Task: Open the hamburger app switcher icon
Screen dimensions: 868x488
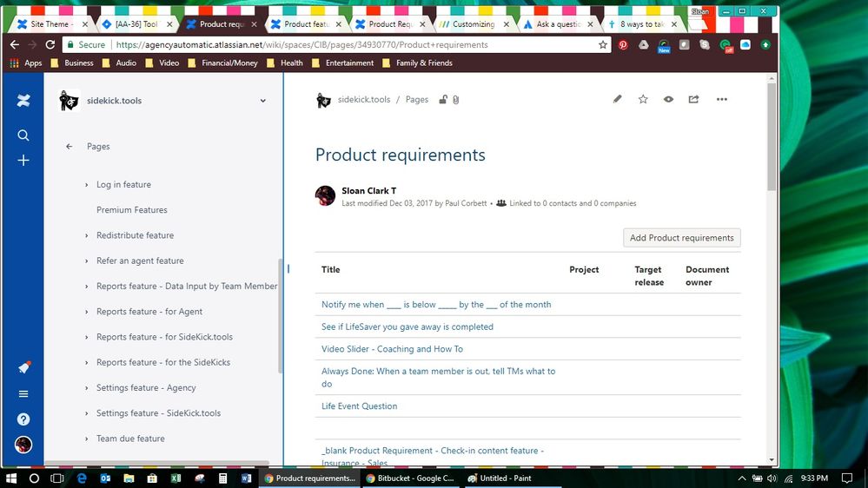Action: [x=23, y=394]
